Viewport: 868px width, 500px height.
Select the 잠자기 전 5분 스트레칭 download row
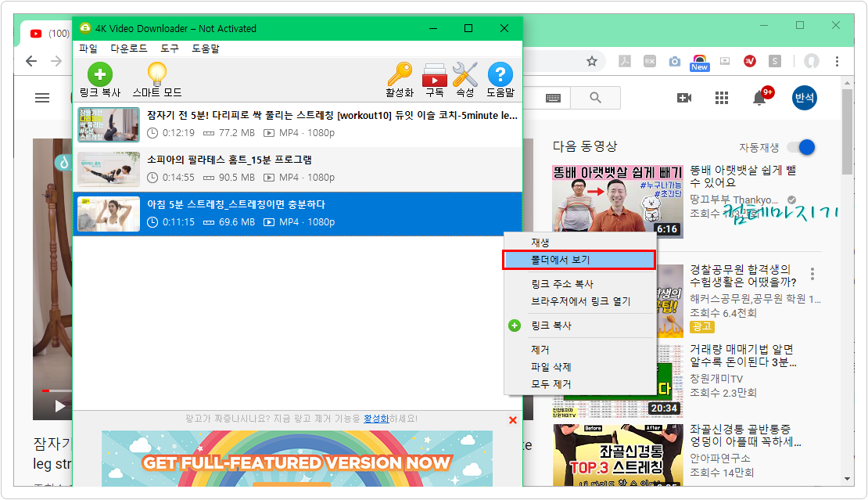[297, 124]
